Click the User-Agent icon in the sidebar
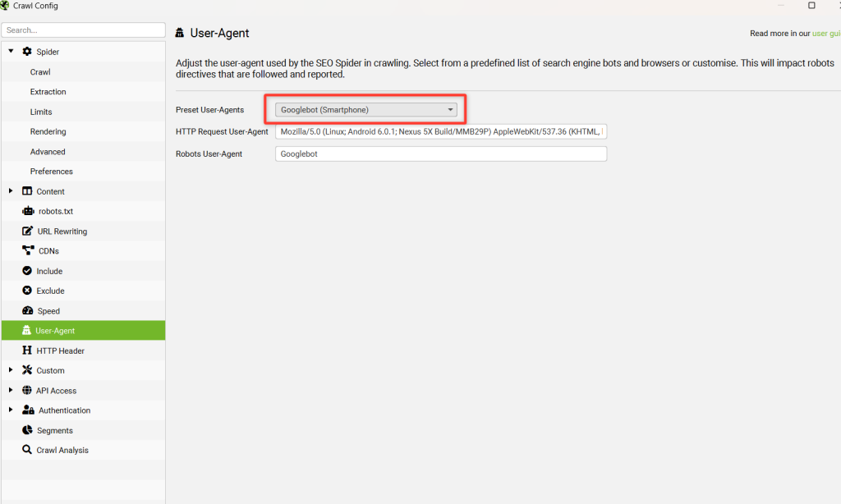This screenshot has width=841, height=504. point(26,330)
